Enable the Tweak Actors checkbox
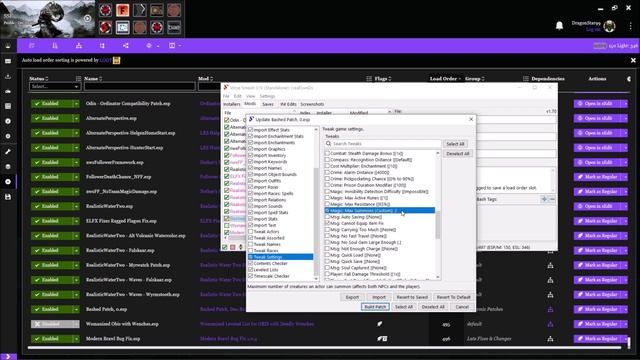 pos(251,231)
